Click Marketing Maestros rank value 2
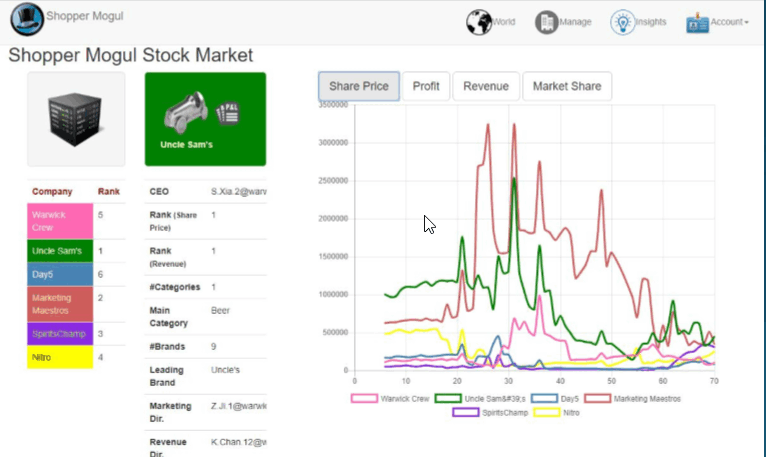Screen dimensions: 766x457 (100, 298)
